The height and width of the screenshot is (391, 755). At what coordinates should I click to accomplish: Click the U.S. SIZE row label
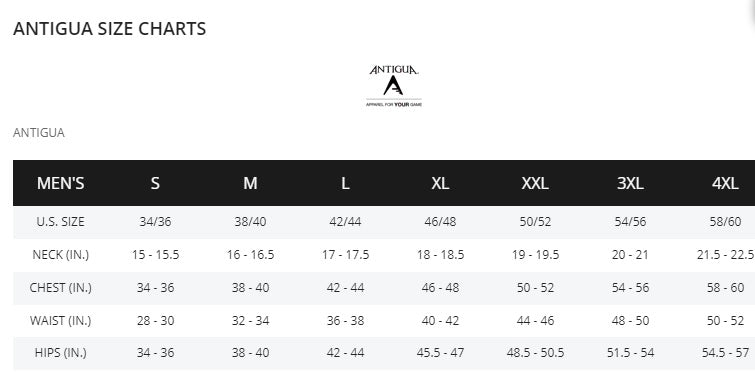point(61,222)
